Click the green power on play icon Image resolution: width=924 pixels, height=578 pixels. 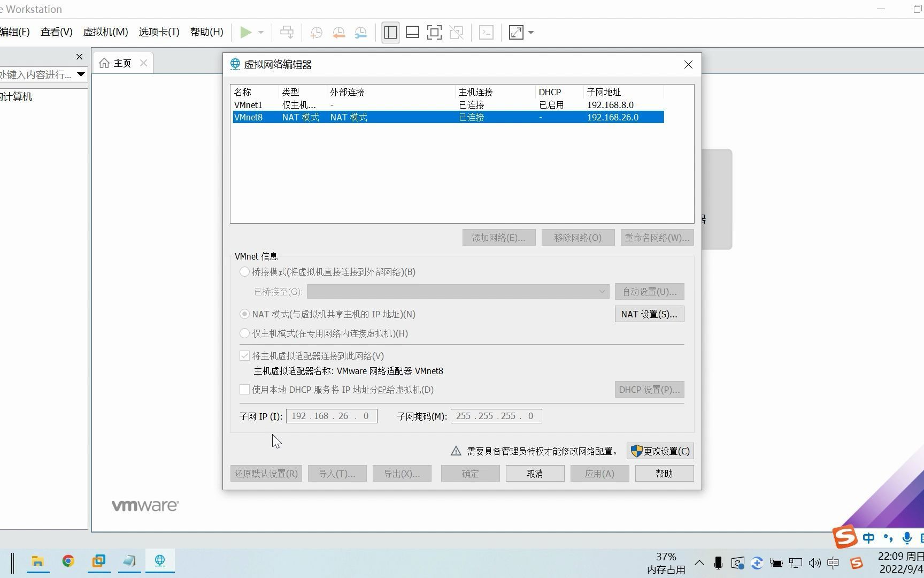[246, 33]
